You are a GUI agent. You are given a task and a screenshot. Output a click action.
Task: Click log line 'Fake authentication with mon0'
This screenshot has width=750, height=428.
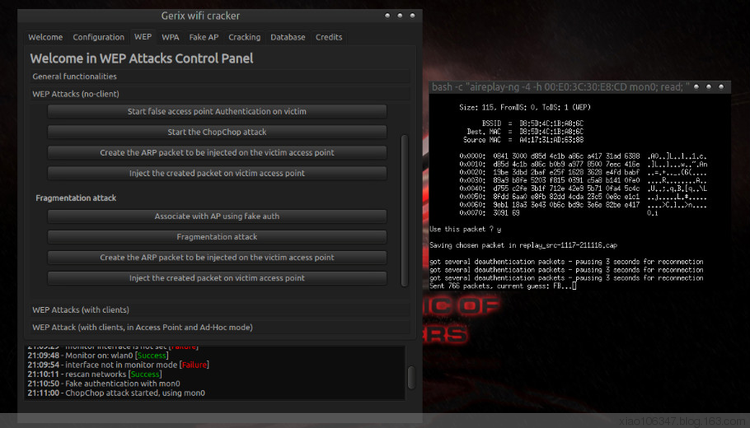104,384
